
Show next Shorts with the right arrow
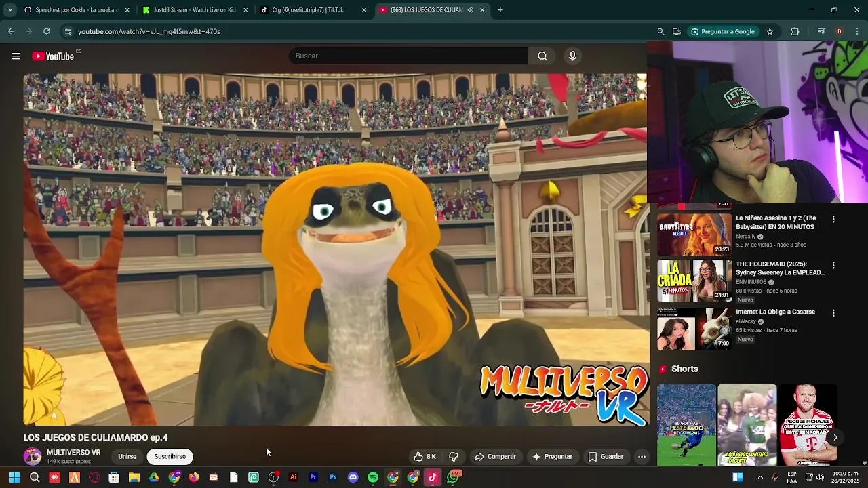pos(835,438)
